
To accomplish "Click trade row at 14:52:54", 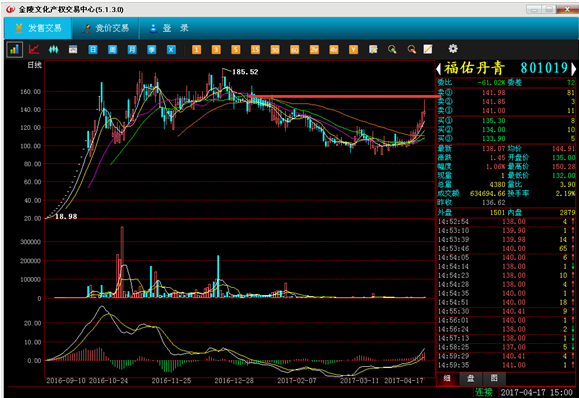I will click(x=506, y=222).
